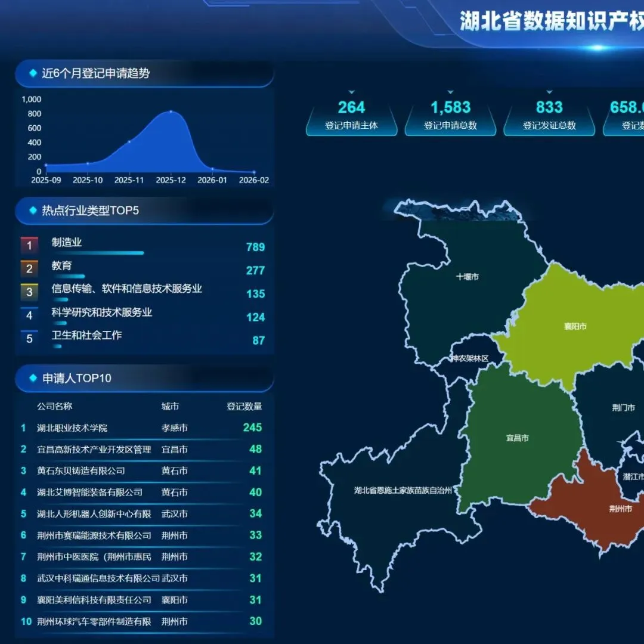This screenshot has height=644, width=644.
Task: Select the 荆州市赛瑞能源技术有限公司 row
Action: [x=142, y=535]
